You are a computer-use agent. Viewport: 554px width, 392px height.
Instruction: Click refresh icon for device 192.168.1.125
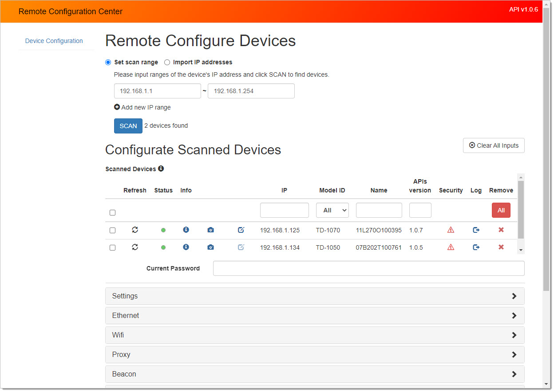point(135,230)
